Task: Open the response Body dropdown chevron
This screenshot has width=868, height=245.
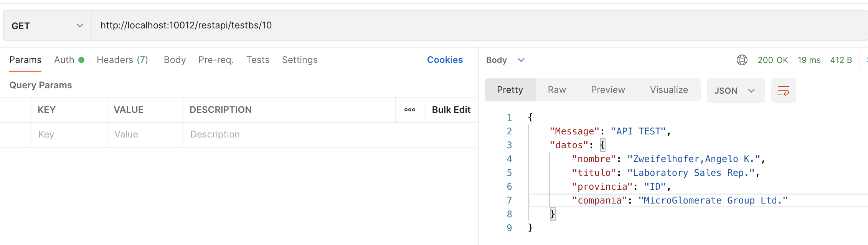Action: point(521,60)
